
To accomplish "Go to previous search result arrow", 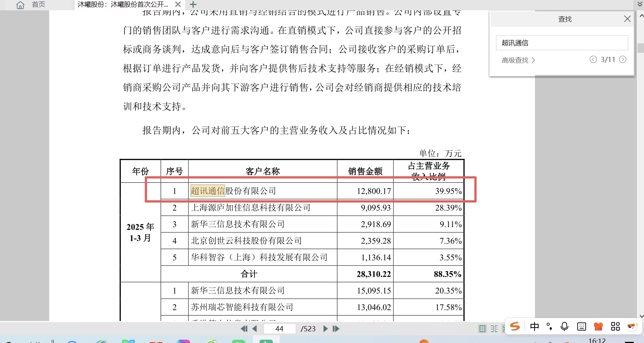I will point(593,59).
